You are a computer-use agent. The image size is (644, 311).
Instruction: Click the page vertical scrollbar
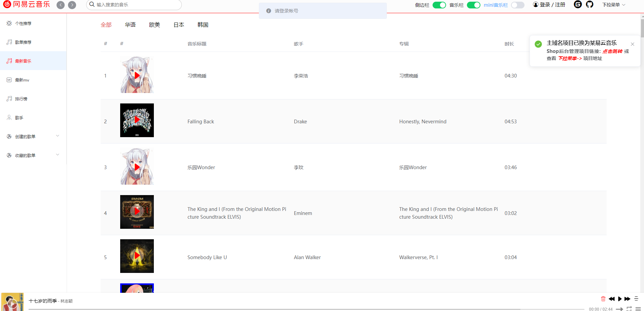642,28
